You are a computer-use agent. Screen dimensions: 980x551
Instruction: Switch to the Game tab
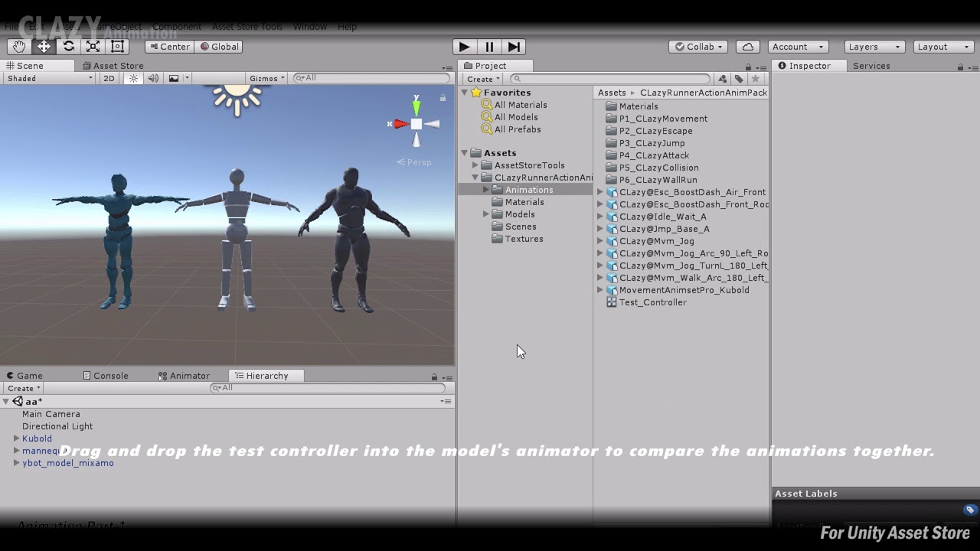pos(24,376)
